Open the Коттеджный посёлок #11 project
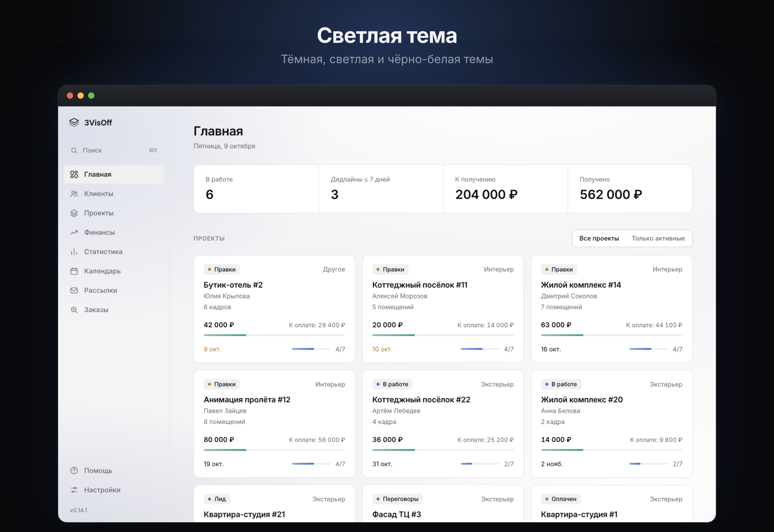This screenshot has height=532, width=774. (443, 309)
